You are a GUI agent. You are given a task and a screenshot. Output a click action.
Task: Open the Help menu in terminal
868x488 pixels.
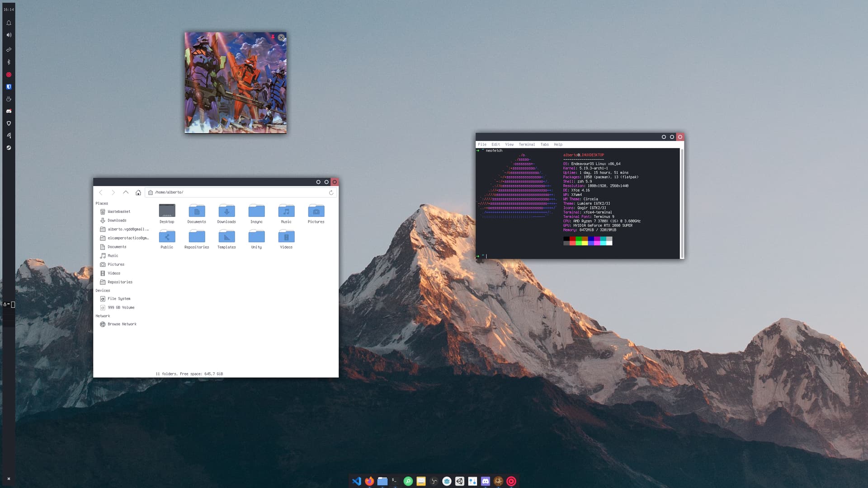(x=558, y=145)
